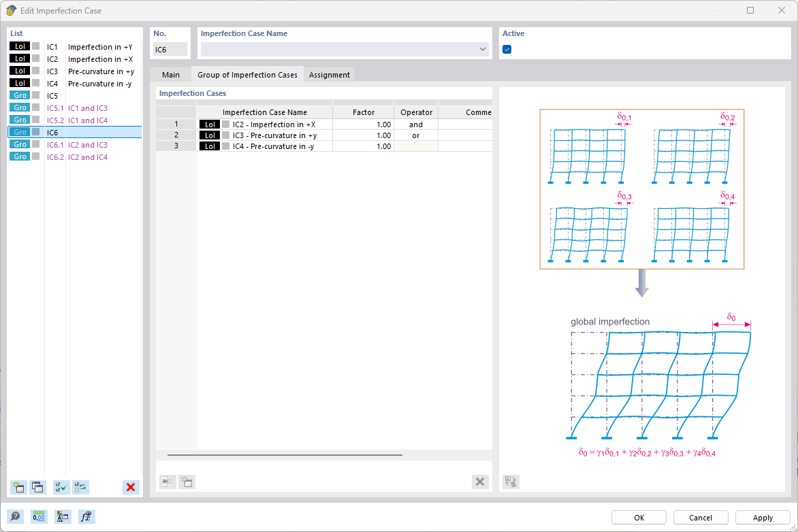Open the units and decimals 0,00 icon
This screenshot has height=532, width=798.
pos(39,517)
